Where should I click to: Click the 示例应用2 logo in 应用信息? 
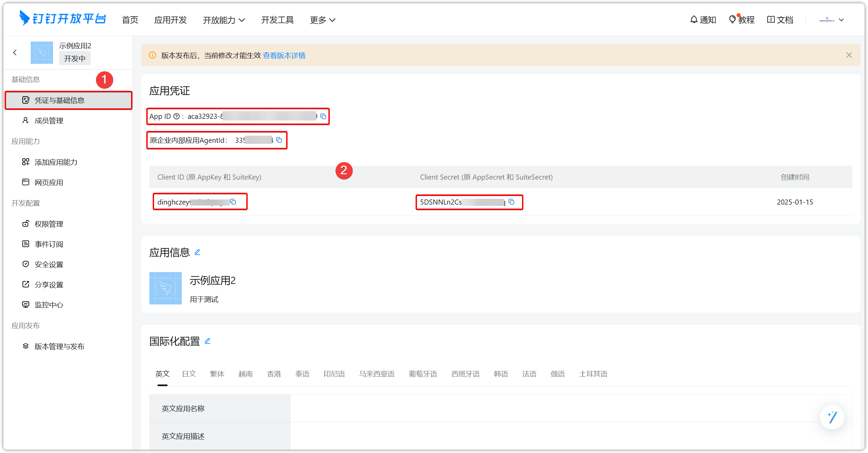pos(166,288)
